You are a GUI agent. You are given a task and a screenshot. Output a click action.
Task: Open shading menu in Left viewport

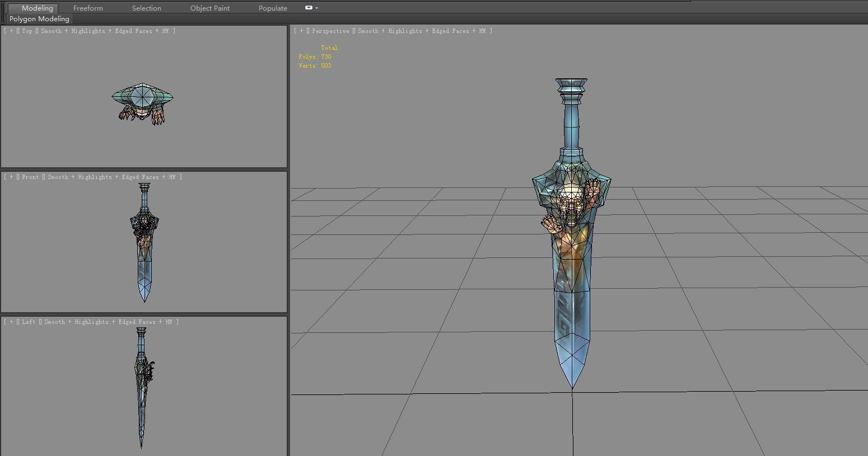click(x=108, y=322)
